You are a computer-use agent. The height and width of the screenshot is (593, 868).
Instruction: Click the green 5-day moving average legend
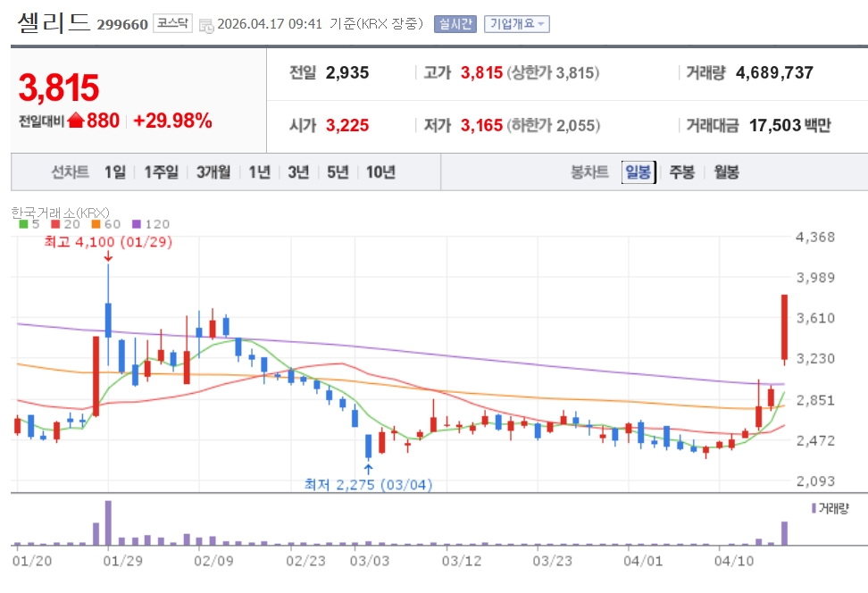click(x=29, y=224)
